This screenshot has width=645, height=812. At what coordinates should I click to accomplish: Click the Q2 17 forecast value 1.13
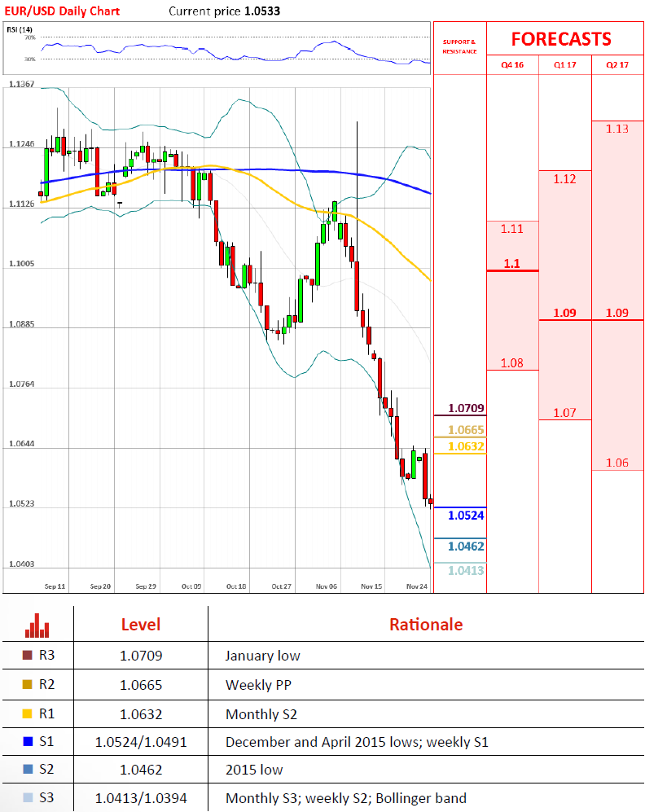617,129
